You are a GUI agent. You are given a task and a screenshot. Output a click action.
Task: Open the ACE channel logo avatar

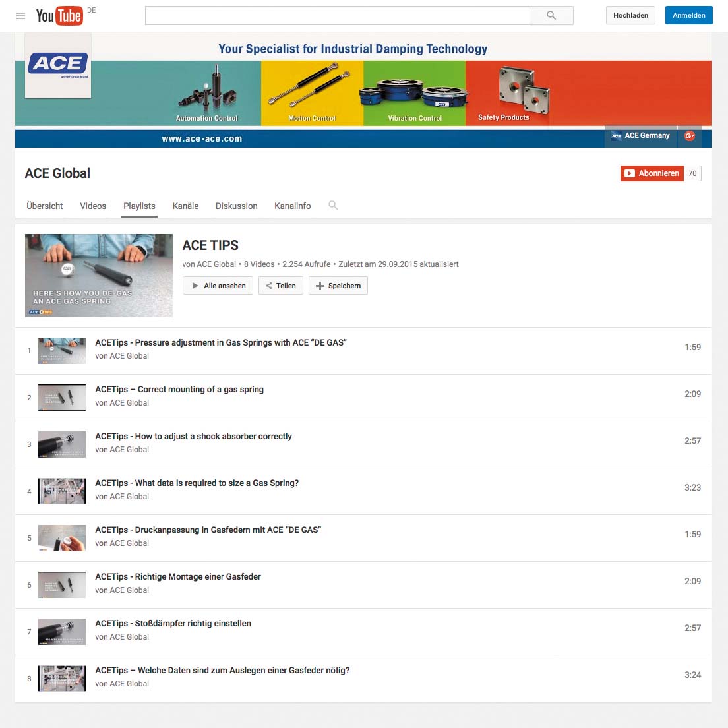coord(58,65)
